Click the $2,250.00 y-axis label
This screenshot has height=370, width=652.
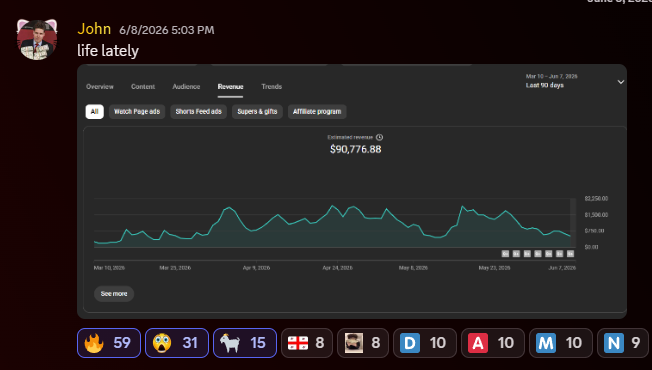coord(596,199)
